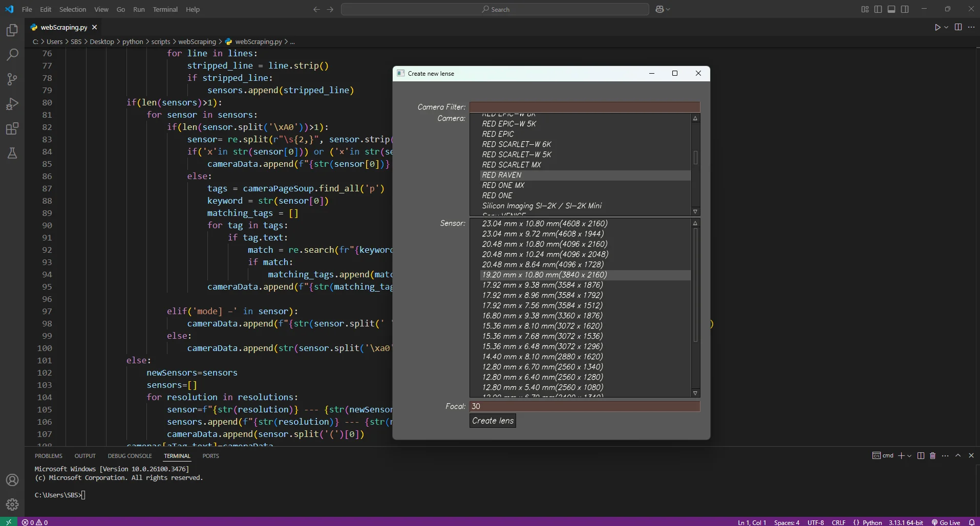
Task: Expand the Run button dropdown arrow
Action: point(947,27)
